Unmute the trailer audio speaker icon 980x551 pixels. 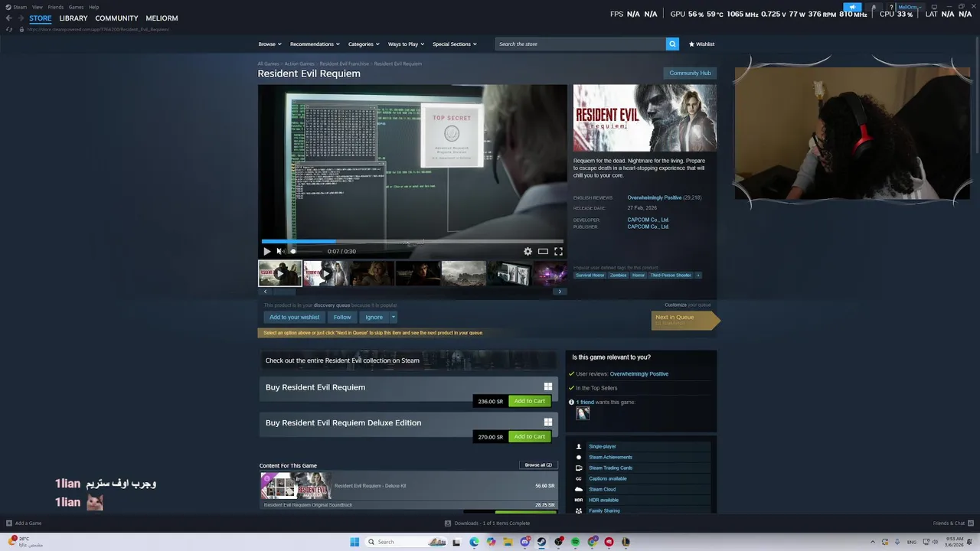[x=280, y=251]
